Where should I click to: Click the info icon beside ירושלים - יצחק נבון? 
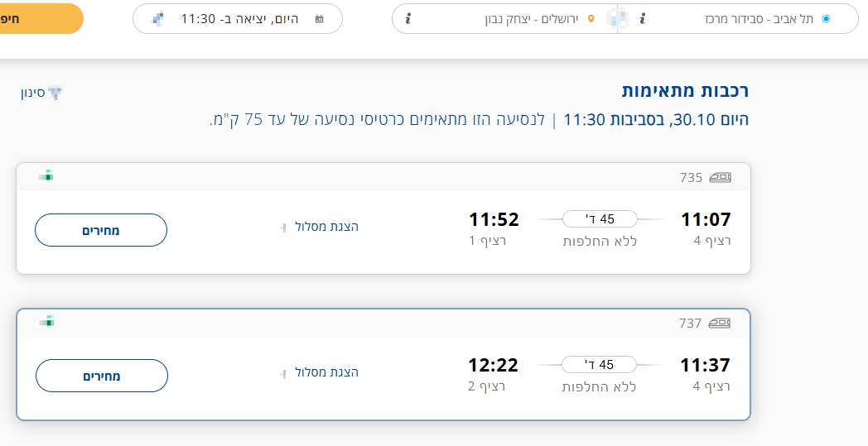pyautogui.click(x=407, y=18)
